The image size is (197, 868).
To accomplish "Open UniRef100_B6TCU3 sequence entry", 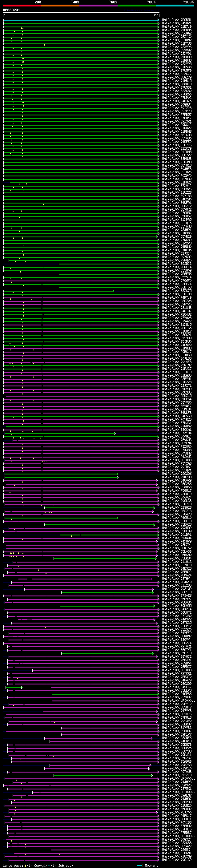I will coord(176,135).
